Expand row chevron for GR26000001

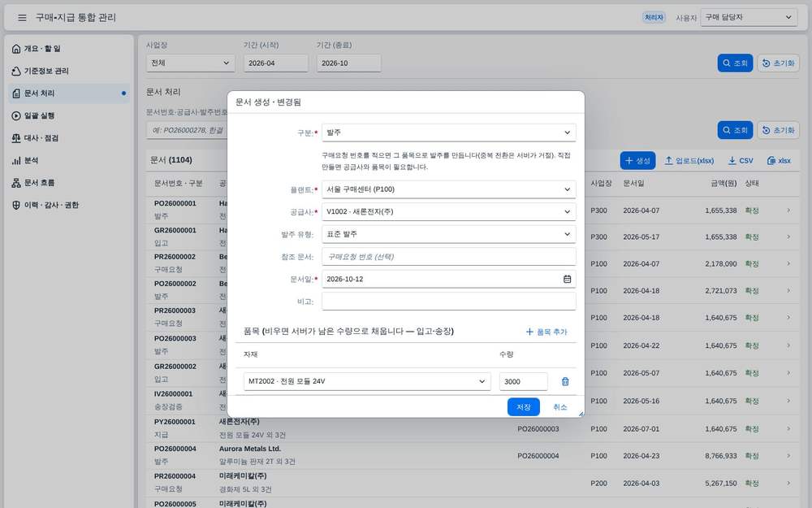(788, 237)
